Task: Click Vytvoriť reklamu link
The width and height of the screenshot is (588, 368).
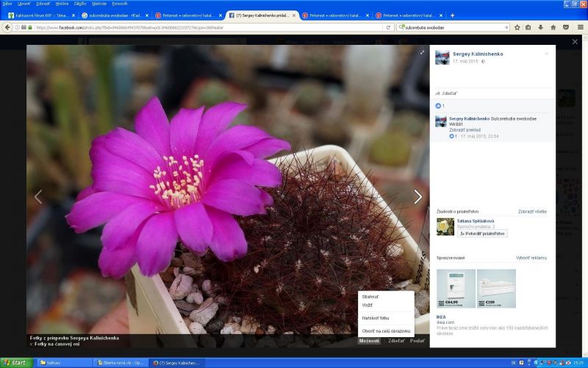Action: (x=531, y=258)
